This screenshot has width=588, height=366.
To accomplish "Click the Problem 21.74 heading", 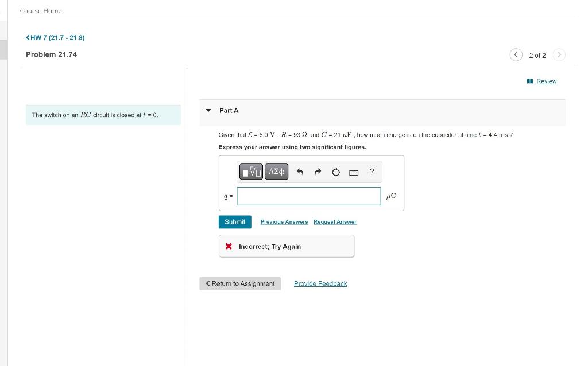I will point(51,54).
